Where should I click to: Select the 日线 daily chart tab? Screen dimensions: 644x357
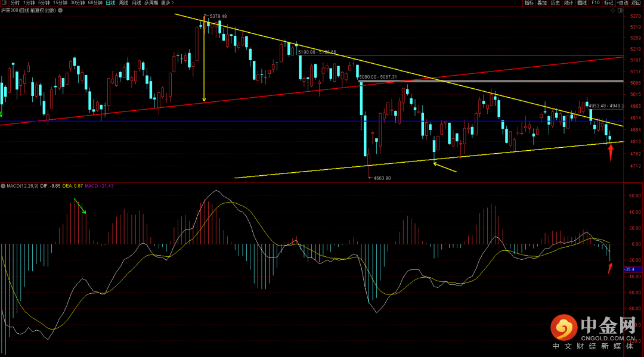coord(110,3)
